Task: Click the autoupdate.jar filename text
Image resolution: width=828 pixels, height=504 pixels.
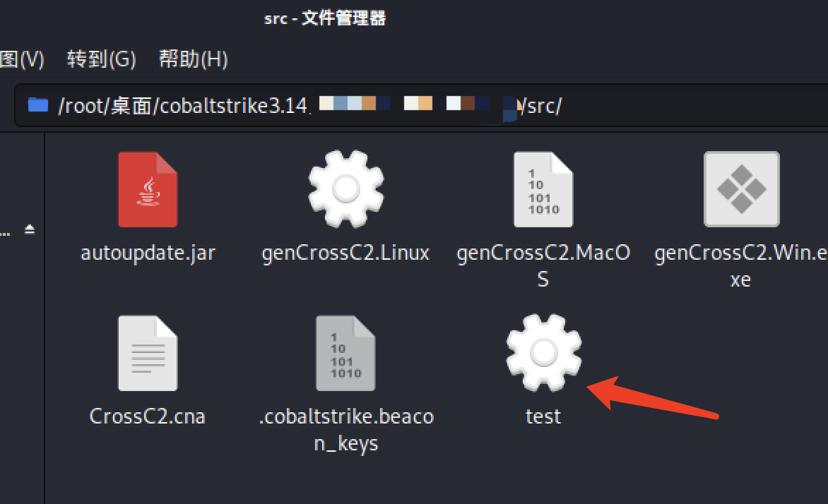Action: click(148, 253)
